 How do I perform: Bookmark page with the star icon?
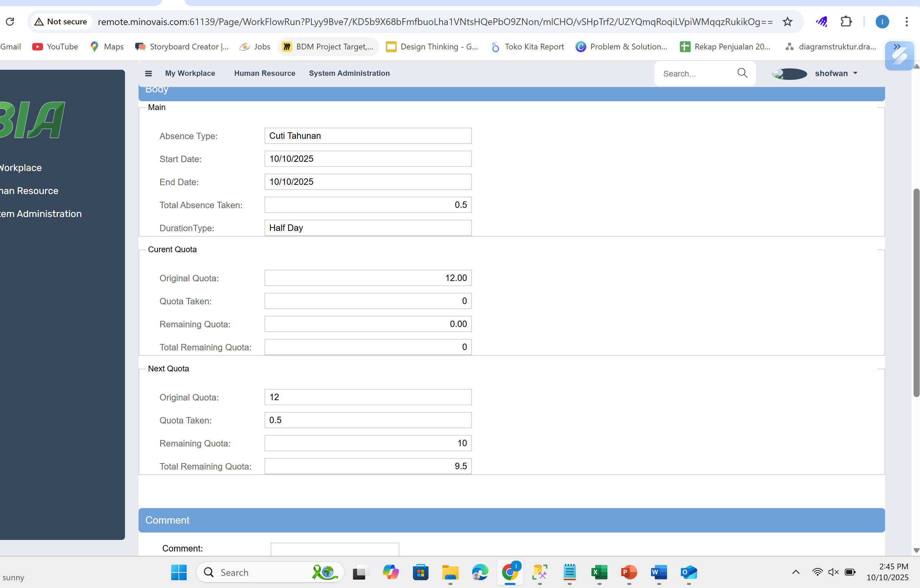tap(787, 22)
